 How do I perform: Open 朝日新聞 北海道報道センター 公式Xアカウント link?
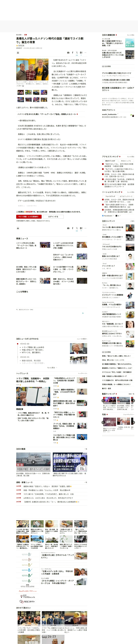click(118, 89)
